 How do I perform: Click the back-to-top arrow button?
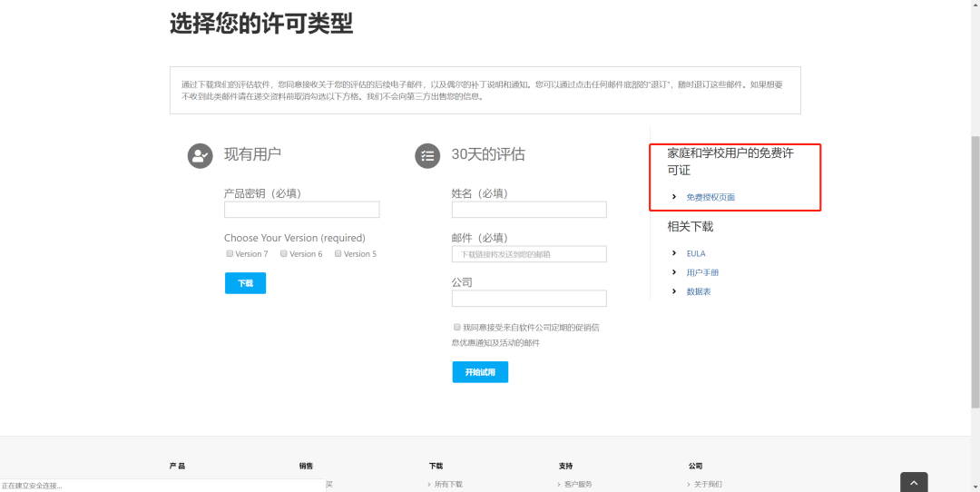[x=914, y=483]
